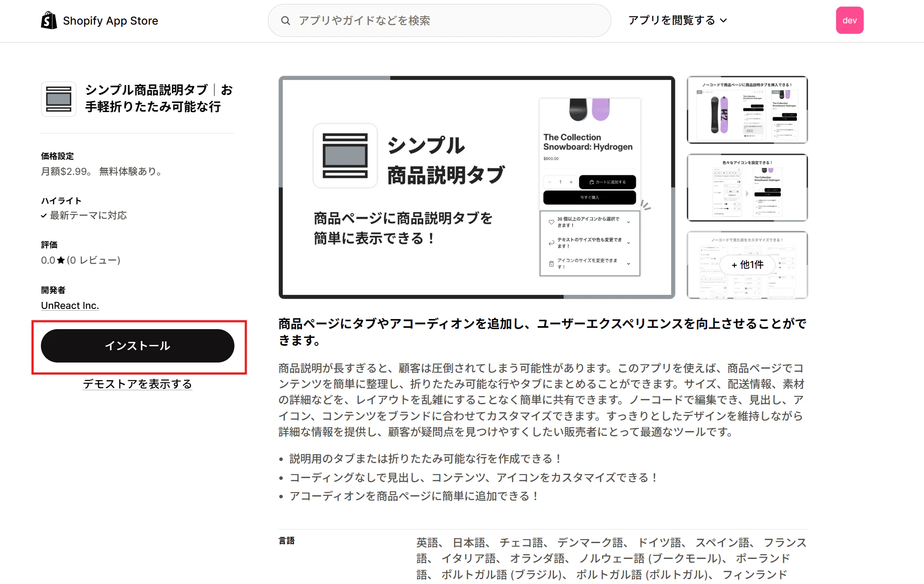This screenshot has height=584, width=924.
Task: Click the bullet about コーディングなしで customization
Action: (x=474, y=478)
